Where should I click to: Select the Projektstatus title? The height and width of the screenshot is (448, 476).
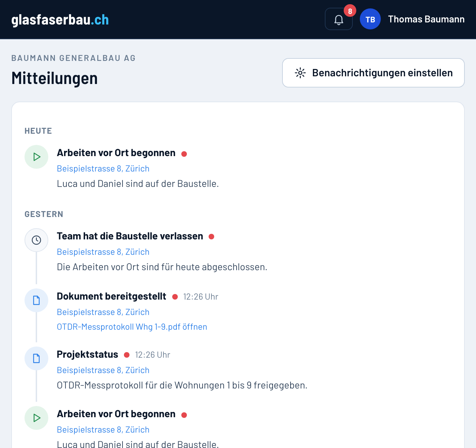tap(87, 355)
